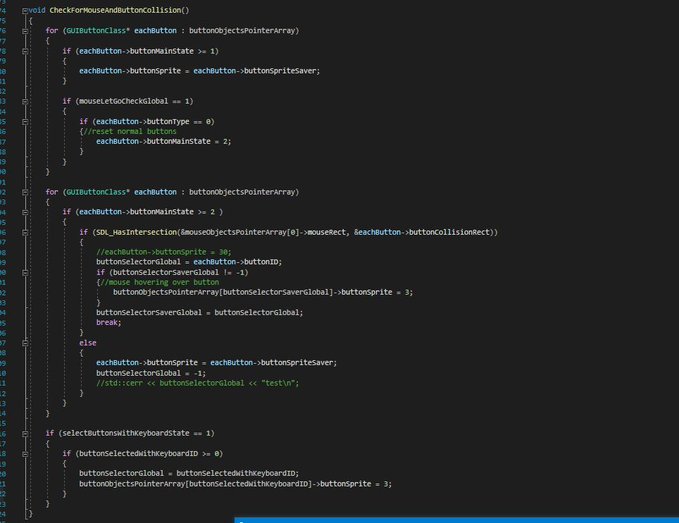Click line 'buttonObjectsPointerArray[buttonSelectorSaverGlobal]->buttonSprite = 3;'
This screenshot has height=523, width=679.
[263, 292]
